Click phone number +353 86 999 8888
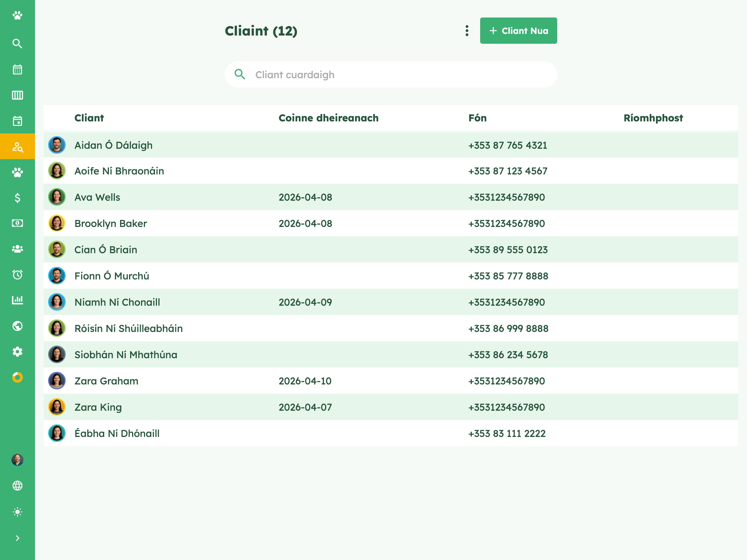The height and width of the screenshot is (560, 747). point(508,329)
